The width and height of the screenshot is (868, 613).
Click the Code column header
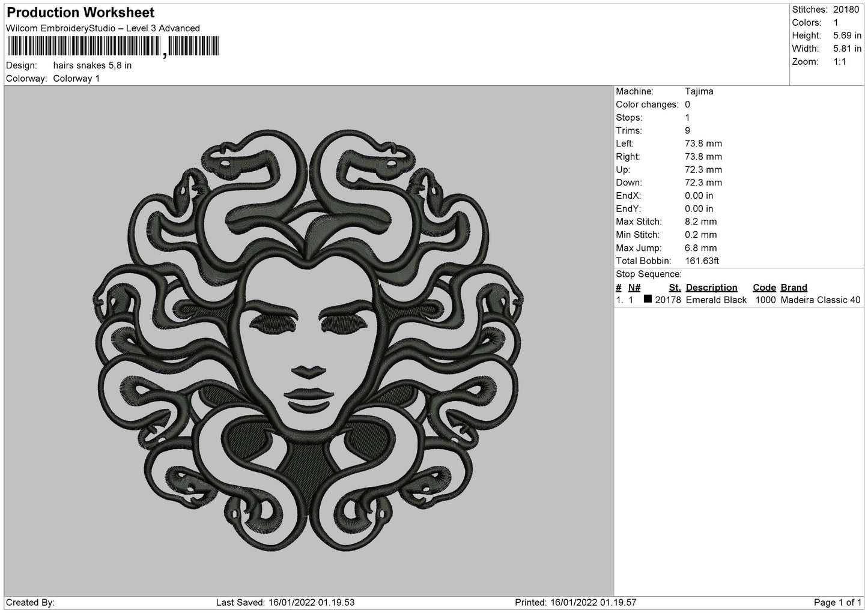point(765,288)
